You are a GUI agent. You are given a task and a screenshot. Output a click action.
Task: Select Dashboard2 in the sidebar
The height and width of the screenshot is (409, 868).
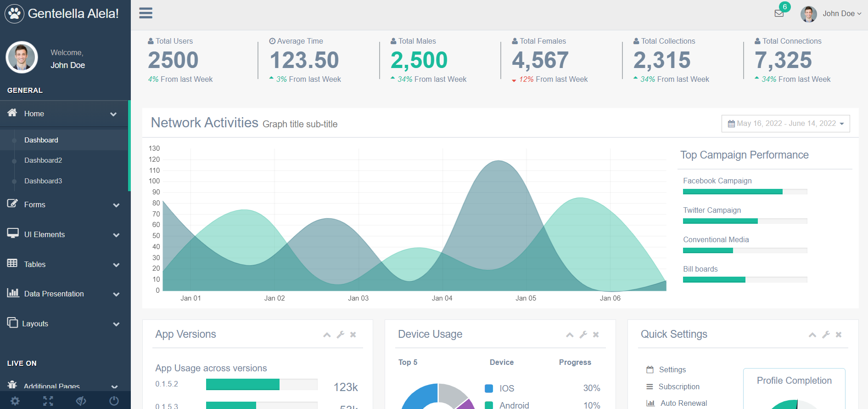point(43,160)
